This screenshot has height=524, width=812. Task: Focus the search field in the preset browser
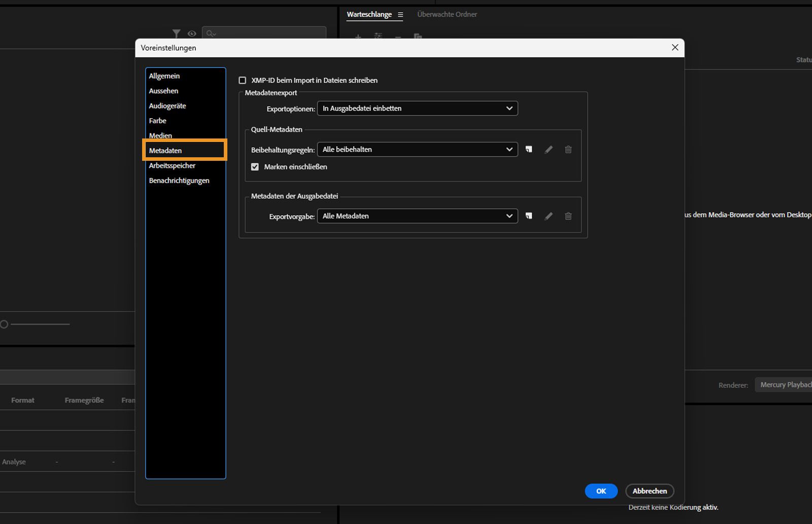pyautogui.click(x=264, y=33)
